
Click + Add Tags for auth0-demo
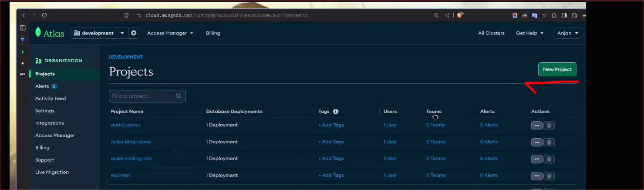click(331, 125)
